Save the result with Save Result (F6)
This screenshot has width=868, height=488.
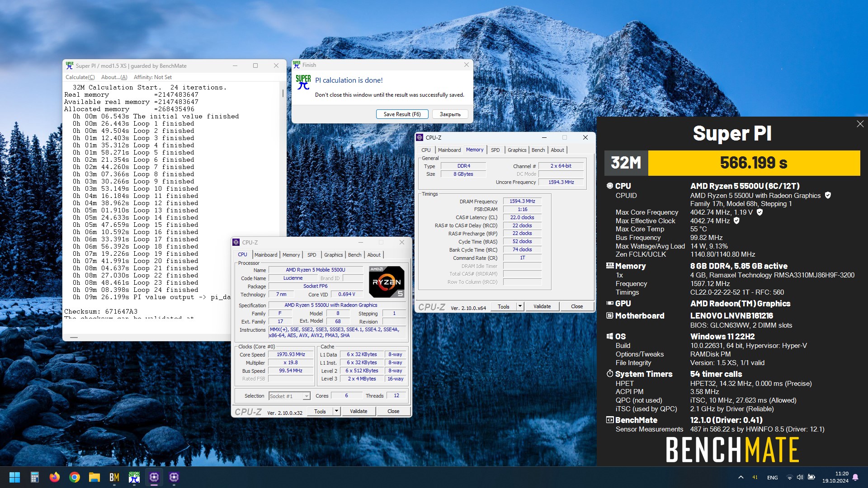tap(402, 114)
